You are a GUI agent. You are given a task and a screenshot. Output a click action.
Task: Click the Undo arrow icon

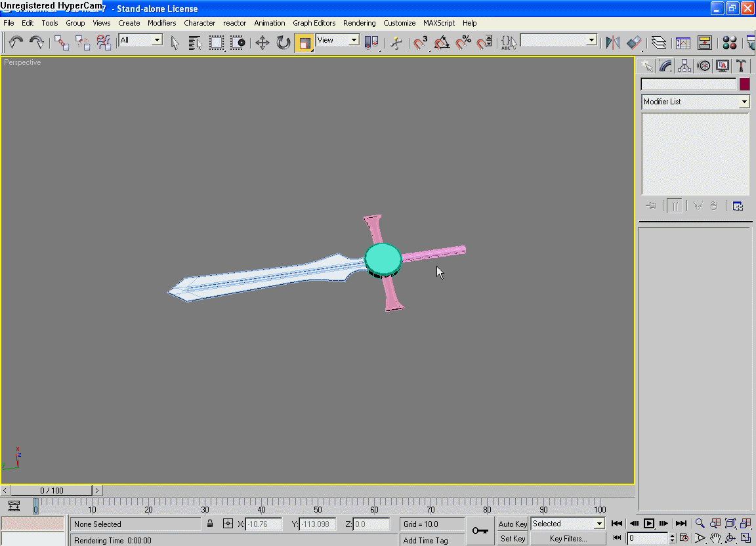16,43
